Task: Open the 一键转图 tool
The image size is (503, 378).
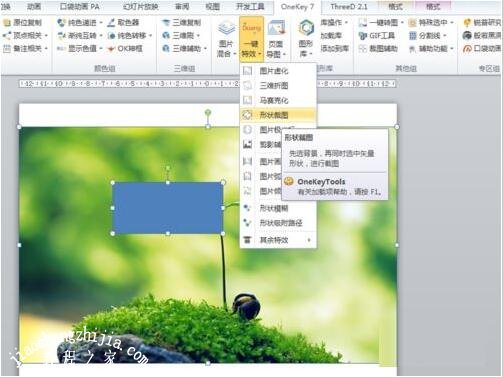Action: [x=381, y=23]
